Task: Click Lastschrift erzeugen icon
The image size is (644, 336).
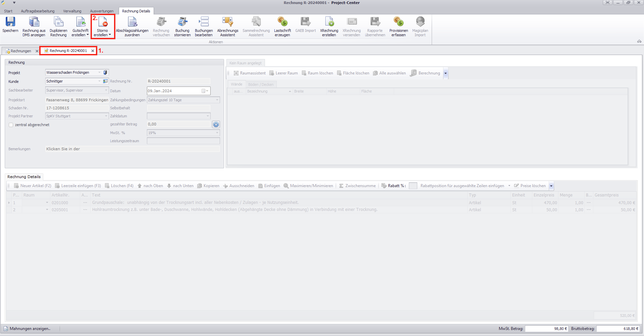Action: 282,22
